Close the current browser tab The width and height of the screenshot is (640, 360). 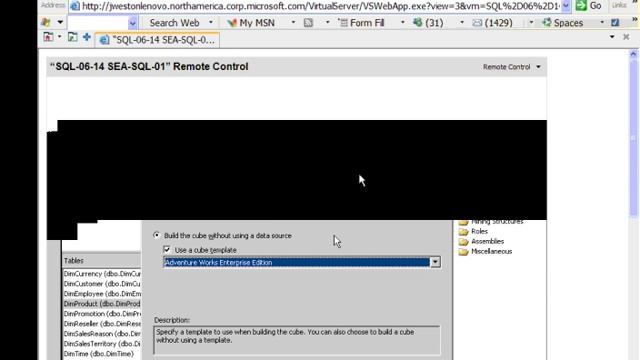point(626,37)
